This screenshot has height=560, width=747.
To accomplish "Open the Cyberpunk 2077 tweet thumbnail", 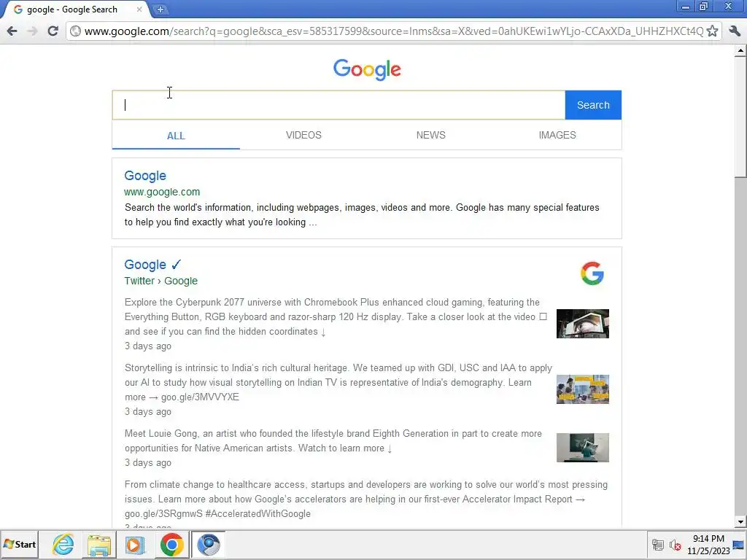I will (583, 324).
